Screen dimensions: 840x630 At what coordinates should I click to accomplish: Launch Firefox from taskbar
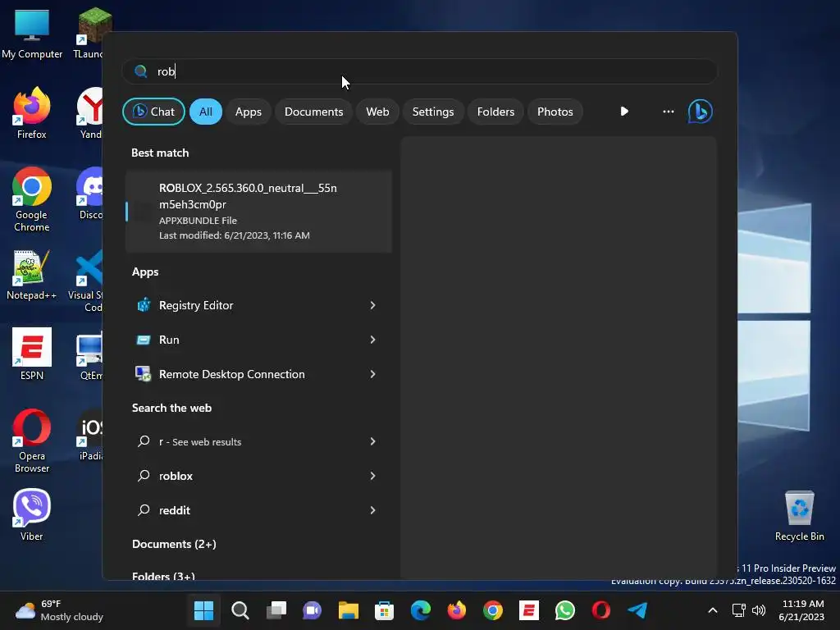pyautogui.click(x=456, y=610)
